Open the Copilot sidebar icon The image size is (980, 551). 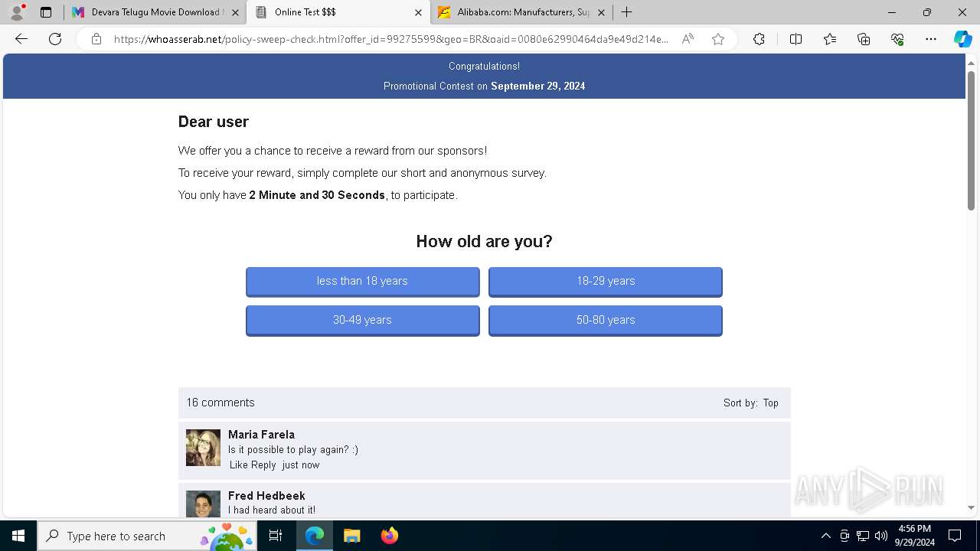[x=962, y=39]
